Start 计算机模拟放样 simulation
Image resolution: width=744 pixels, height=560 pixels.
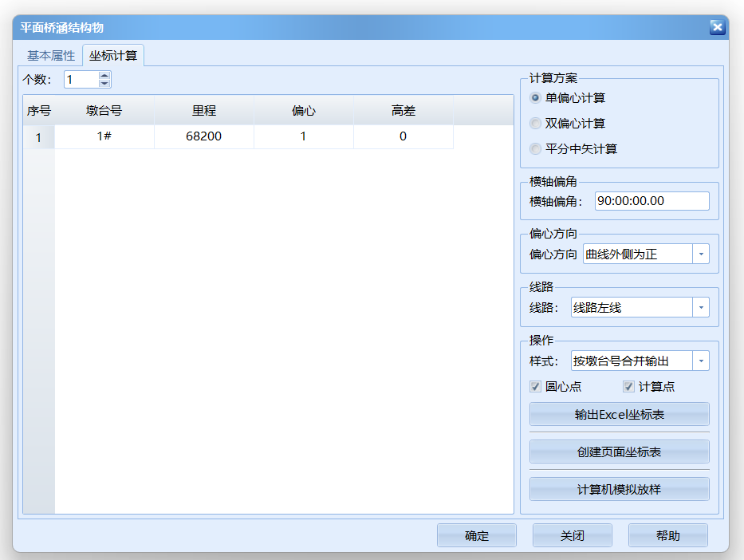(619, 489)
